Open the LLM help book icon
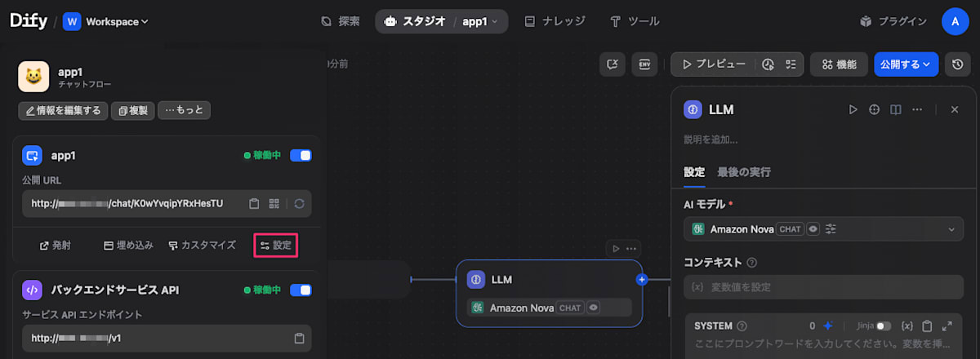 [x=896, y=109]
